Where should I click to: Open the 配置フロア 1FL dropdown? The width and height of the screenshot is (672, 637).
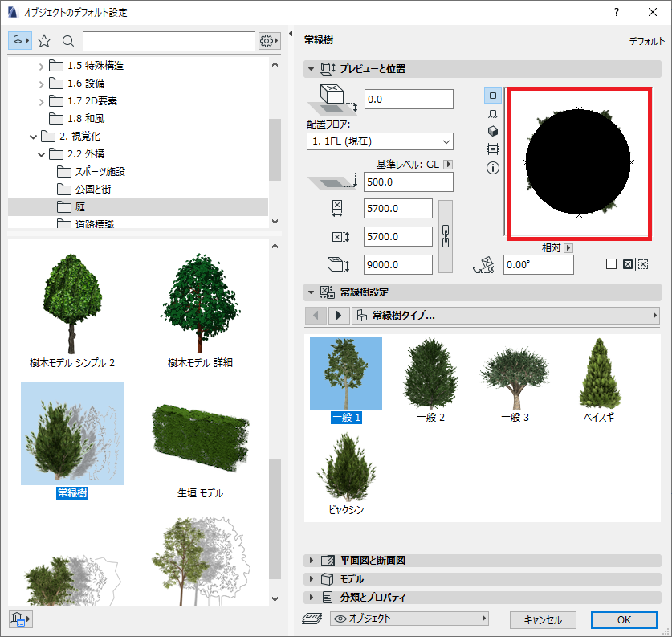[x=380, y=141]
